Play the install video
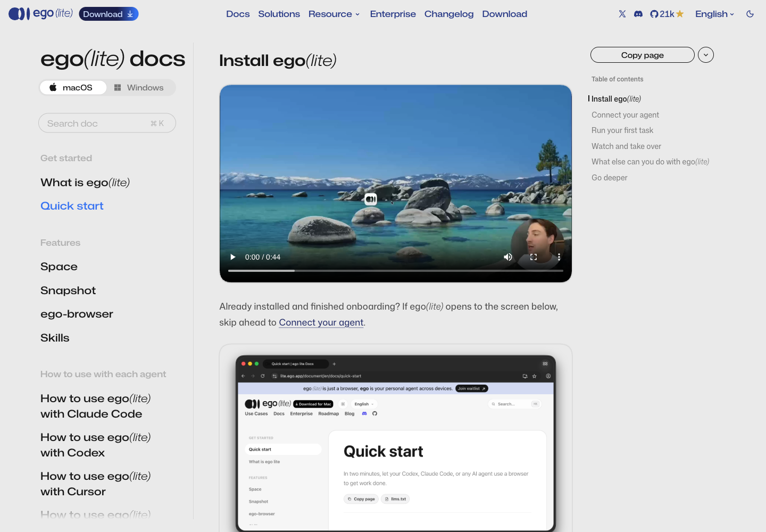The width and height of the screenshot is (766, 532). tap(232, 257)
